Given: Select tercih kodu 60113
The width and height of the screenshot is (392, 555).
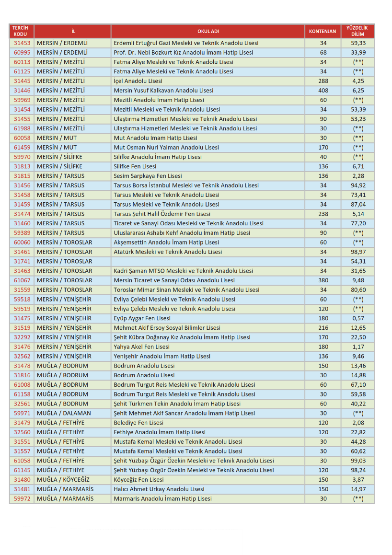Looking at the screenshot, I should [23, 62].
